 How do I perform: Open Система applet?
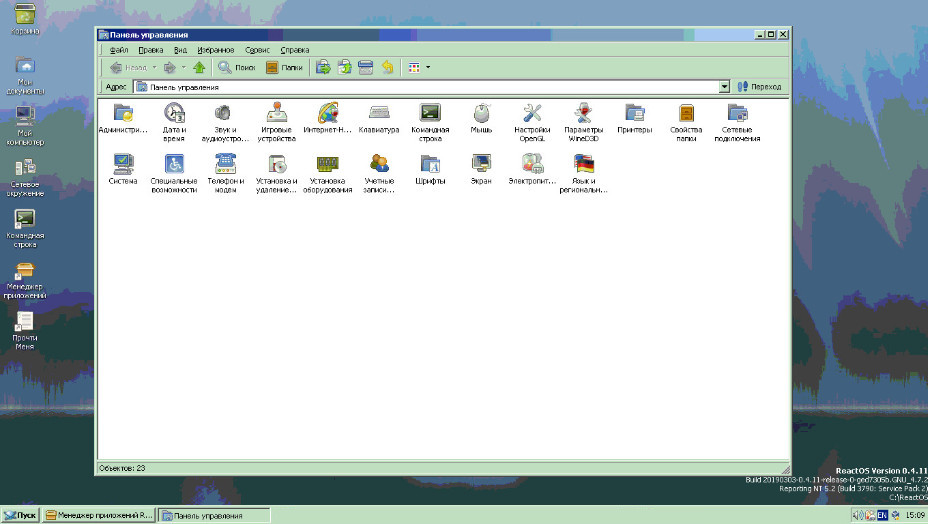[123, 169]
